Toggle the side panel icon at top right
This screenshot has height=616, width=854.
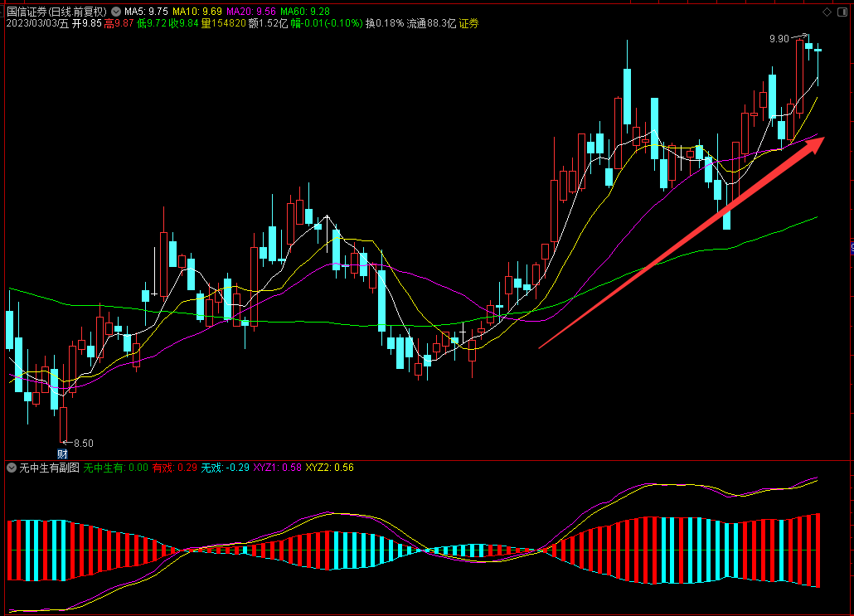click(842, 12)
